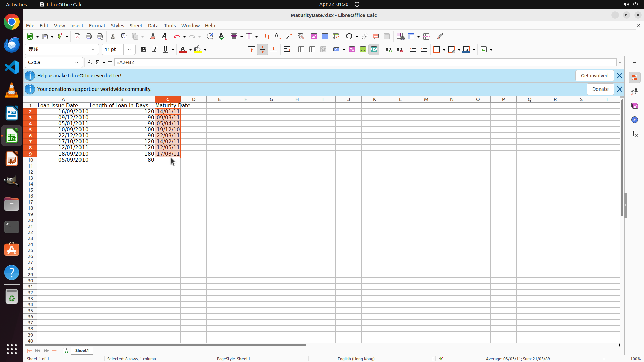Toggle Italic formatting
Screen dimensions: 644x362
(x=155, y=50)
